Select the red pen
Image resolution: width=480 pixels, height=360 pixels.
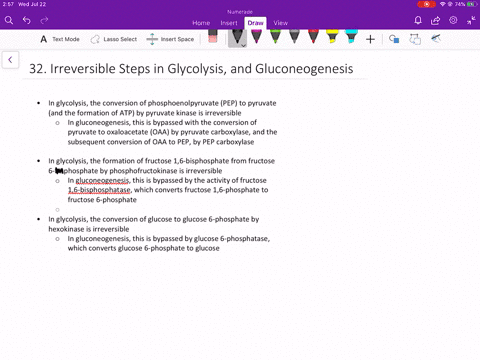(x=313, y=37)
